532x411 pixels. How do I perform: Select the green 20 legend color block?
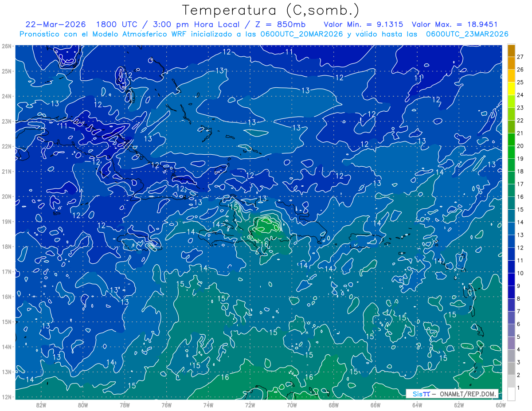(511, 140)
